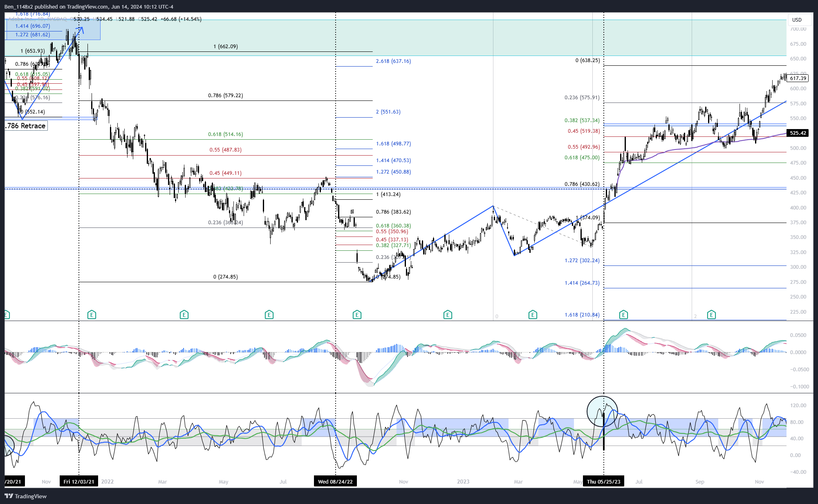Select the 0.786 (579.22) Fibonacci label
Image resolution: width=818 pixels, height=504 pixels.
[x=225, y=96]
